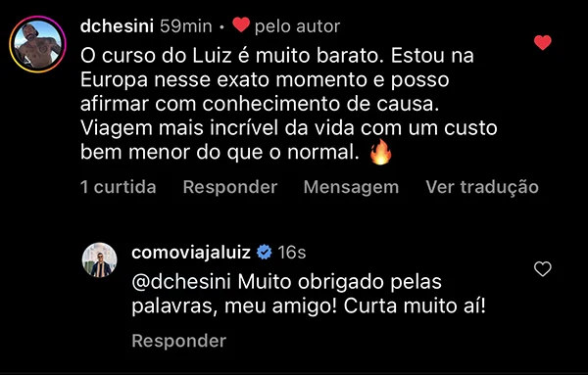Open the dchesini username at comment top
Screen dimensions: 588x375
117,26
